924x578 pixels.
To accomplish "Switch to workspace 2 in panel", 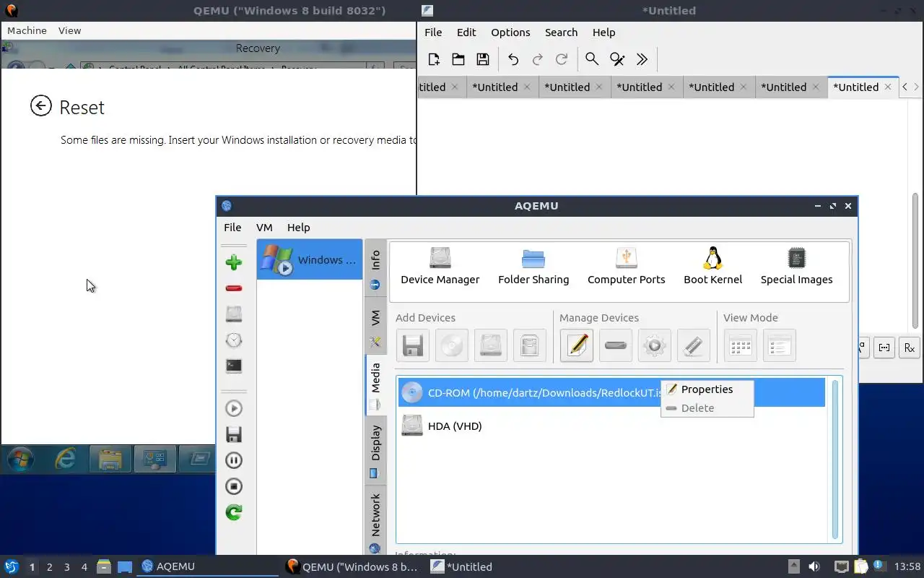I will point(49,567).
